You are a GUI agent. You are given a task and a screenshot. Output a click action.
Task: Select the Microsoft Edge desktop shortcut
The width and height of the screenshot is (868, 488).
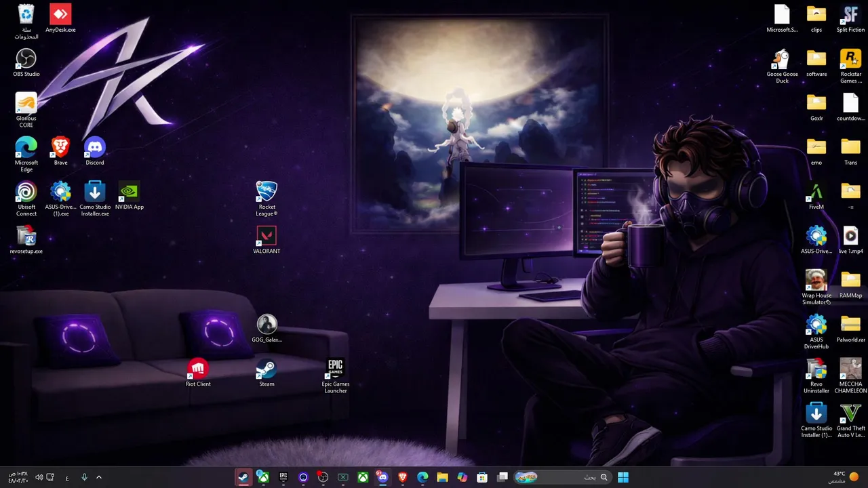pyautogui.click(x=26, y=155)
